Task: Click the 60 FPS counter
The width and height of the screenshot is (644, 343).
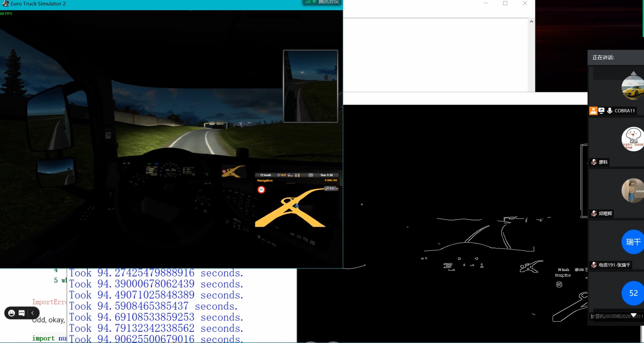Action: 6,13
